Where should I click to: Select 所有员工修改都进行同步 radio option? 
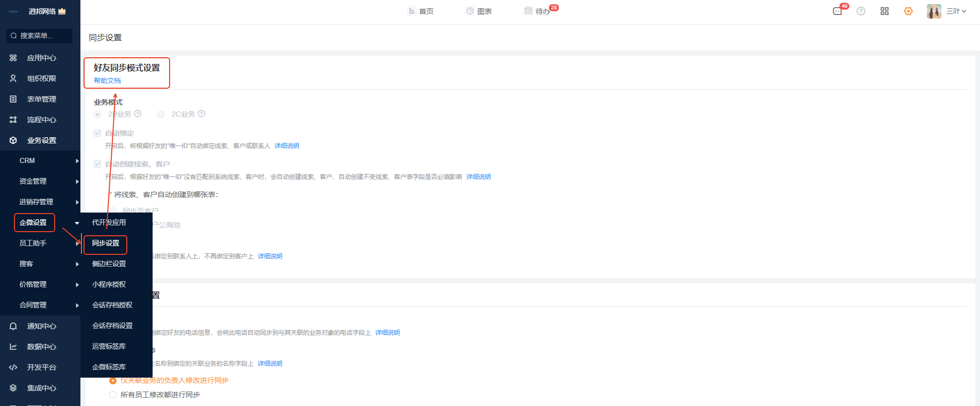click(x=113, y=395)
